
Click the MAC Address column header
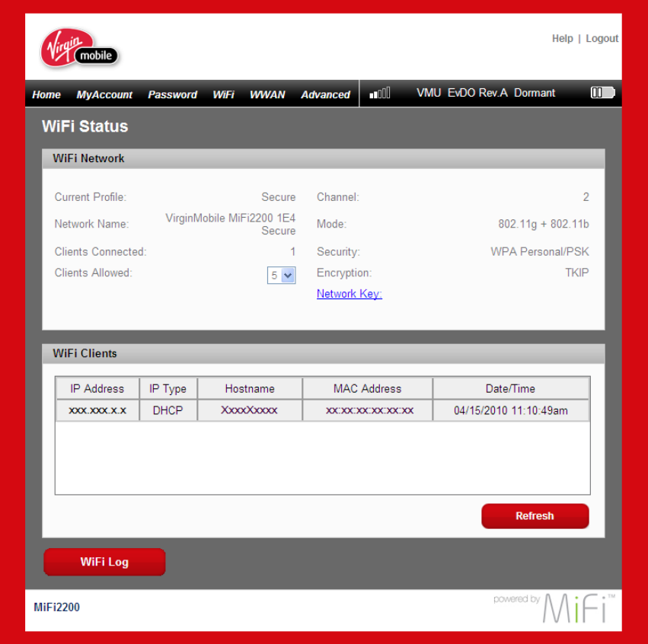coord(367,389)
